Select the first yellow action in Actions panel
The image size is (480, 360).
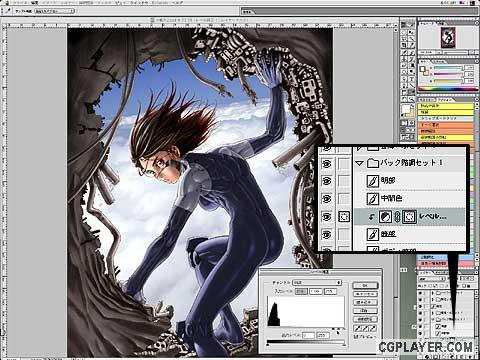446,106
